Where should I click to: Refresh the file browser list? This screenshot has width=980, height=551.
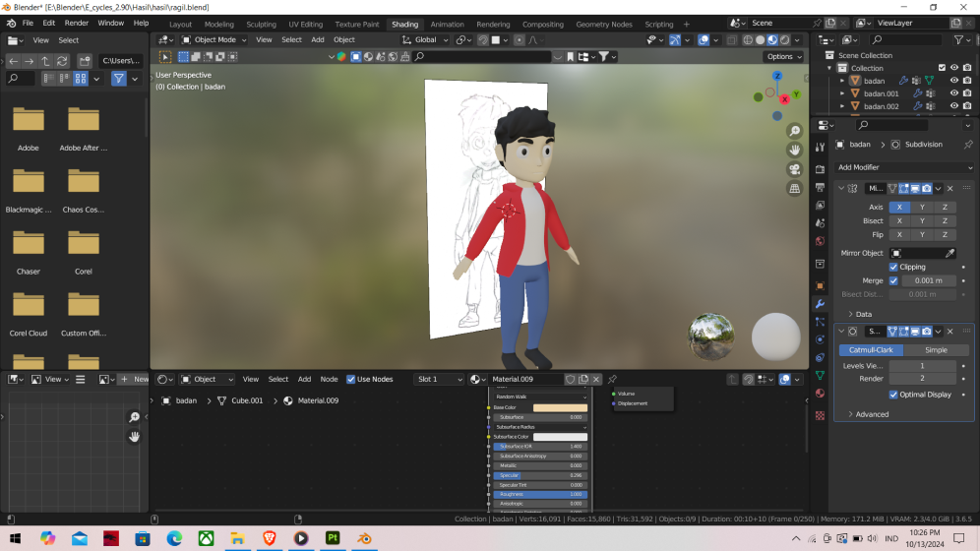coord(62,61)
